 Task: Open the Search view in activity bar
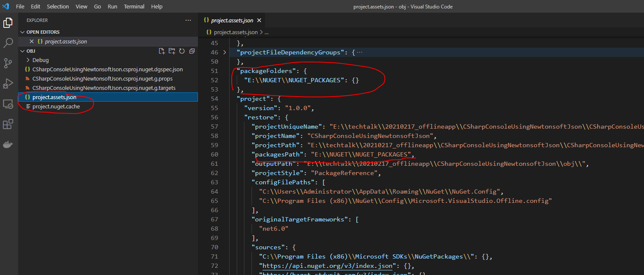(8, 43)
